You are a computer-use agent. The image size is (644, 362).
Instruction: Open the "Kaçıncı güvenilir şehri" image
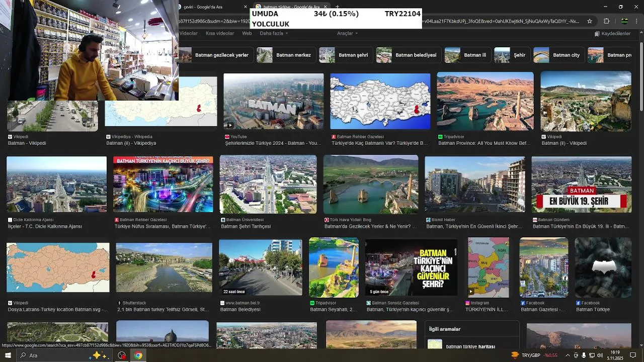(x=412, y=267)
